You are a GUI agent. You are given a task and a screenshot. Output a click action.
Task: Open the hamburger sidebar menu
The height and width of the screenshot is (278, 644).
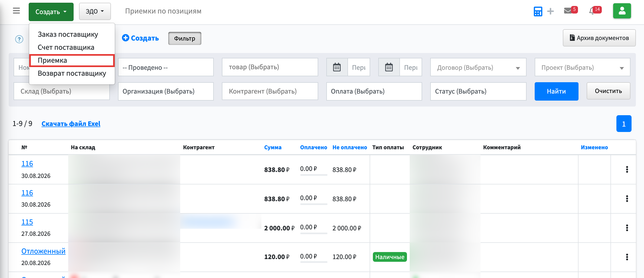click(17, 11)
